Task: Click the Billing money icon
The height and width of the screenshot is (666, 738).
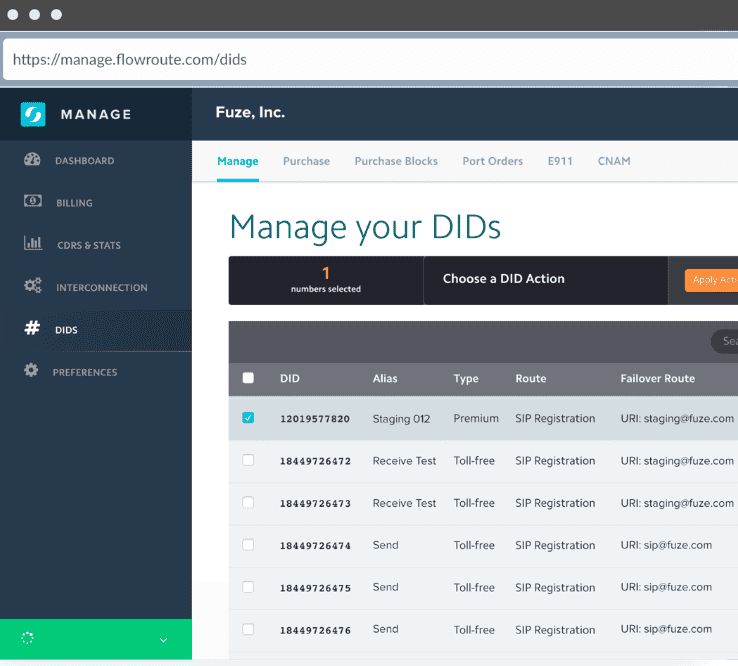Action: click(32, 202)
